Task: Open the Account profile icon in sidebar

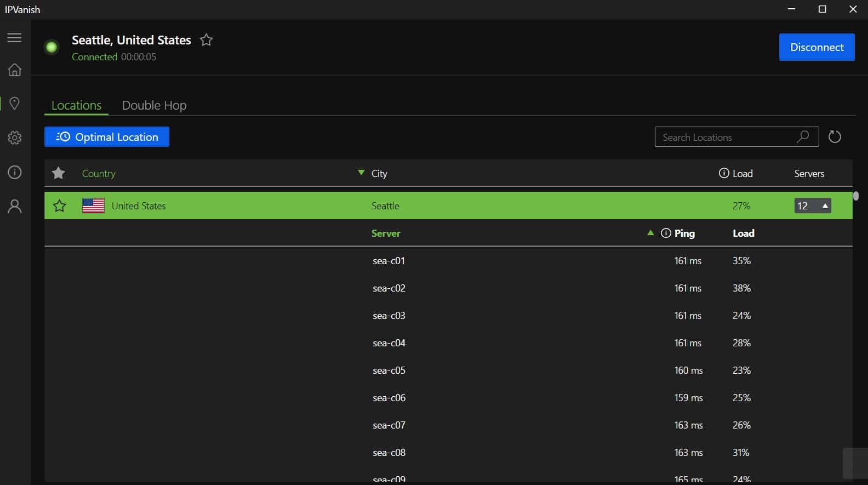Action: (x=15, y=206)
